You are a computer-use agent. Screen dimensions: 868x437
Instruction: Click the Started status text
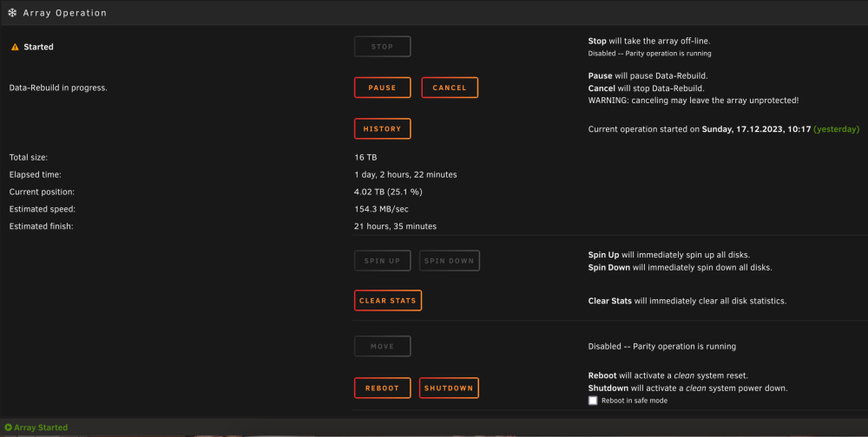pyautogui.click(x=39, y=47)
